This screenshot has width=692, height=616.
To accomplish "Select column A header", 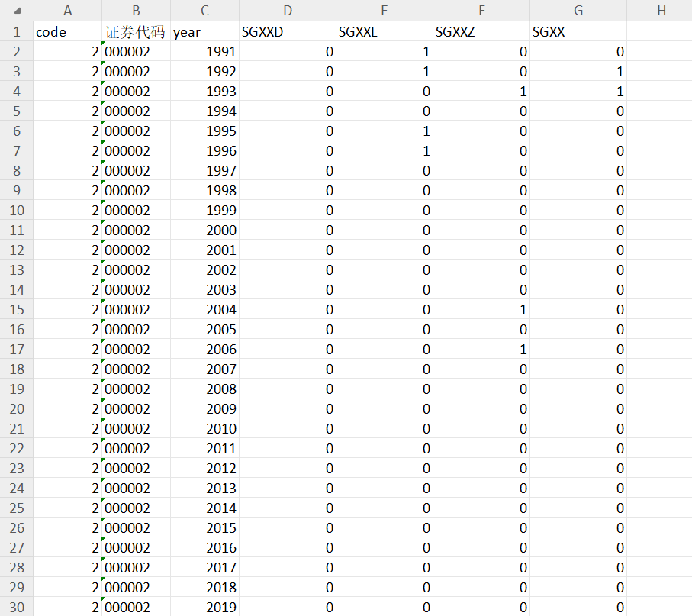I will coord(68,11).
